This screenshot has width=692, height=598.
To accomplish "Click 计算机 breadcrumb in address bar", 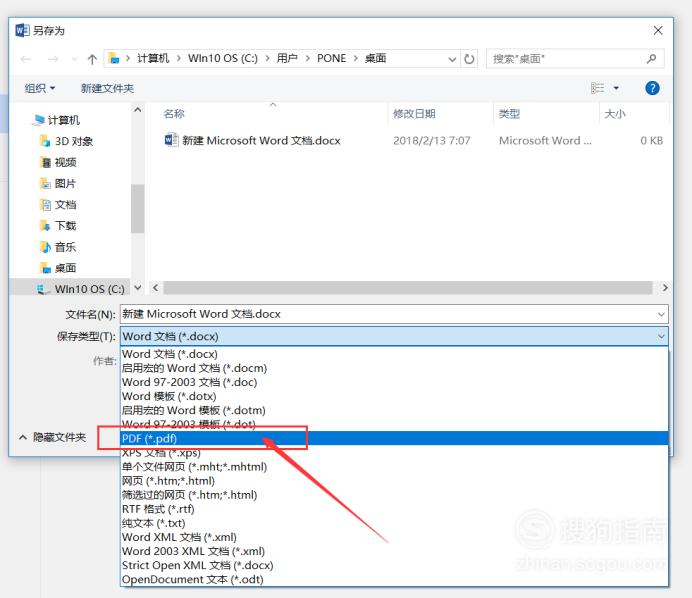I will [x=153, y=58].
